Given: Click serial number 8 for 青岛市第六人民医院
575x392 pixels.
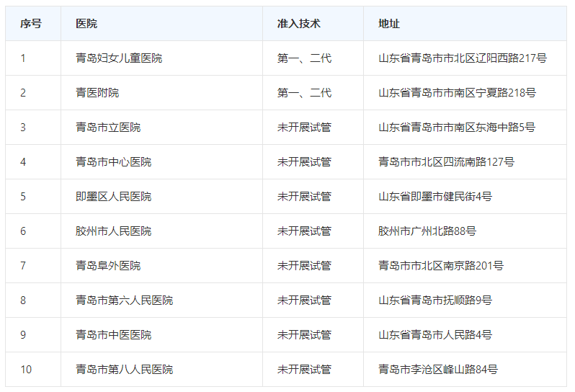Looking at the screenshot, I should tap(23, 300).
